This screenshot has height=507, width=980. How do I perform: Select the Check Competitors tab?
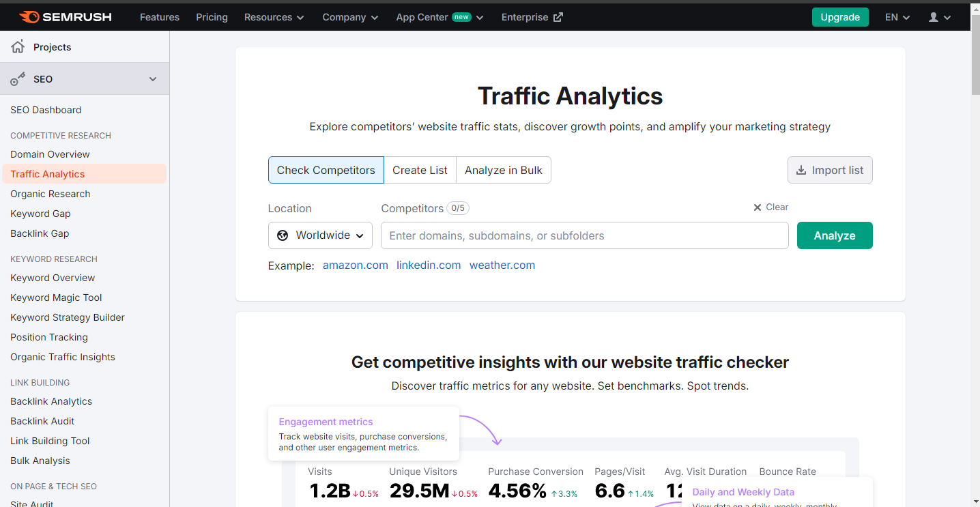[x=326, y=171]
